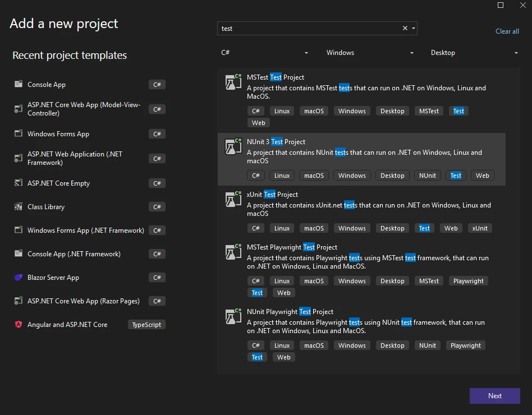
Task: Click the Console App (.NET Framework) icon
Action: point(19,253)
